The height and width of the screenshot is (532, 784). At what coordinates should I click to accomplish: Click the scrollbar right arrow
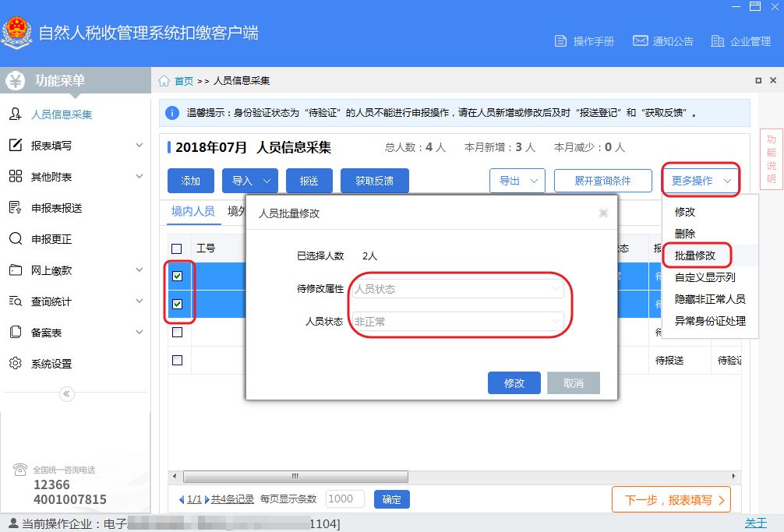click(733, 476)
